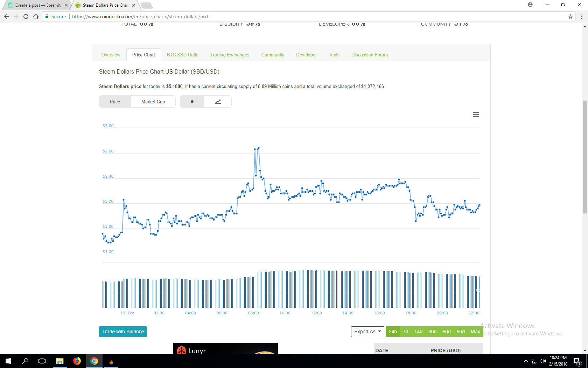Select Market Cap chart view
Viewport: 588px width, 368px height.
(153, 102)
